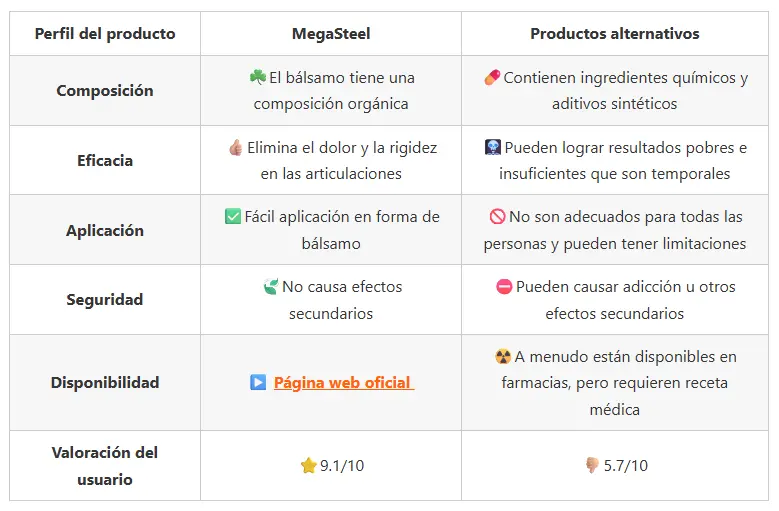Click the pill icon beside 'Contienen ingredientes químicos'

pyautogui.click(x=491, y=77)
